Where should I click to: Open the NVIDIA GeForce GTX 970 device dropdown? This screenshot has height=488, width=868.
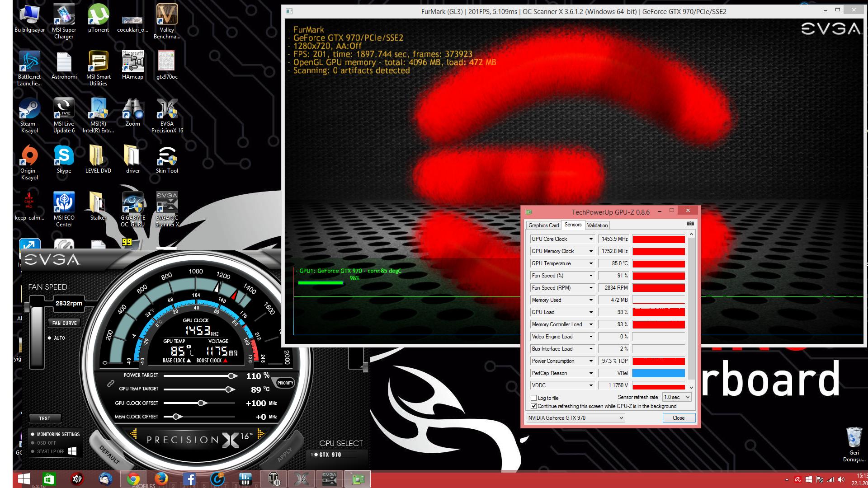pos(576,418)
